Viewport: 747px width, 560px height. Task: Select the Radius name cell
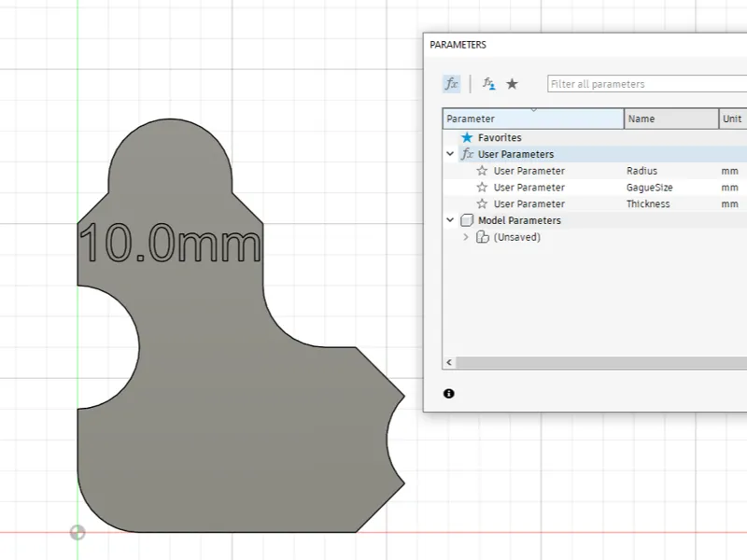click(x=641, y=171)
